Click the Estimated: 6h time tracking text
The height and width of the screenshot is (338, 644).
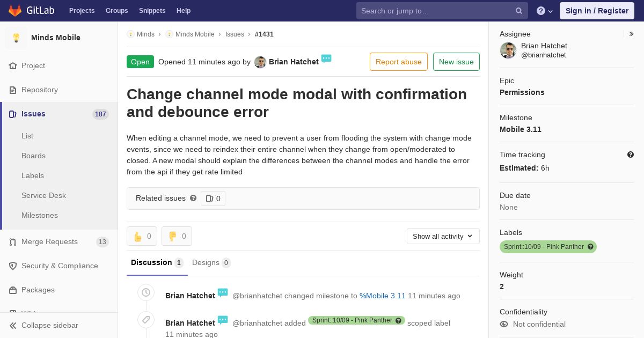pos(524,168)
